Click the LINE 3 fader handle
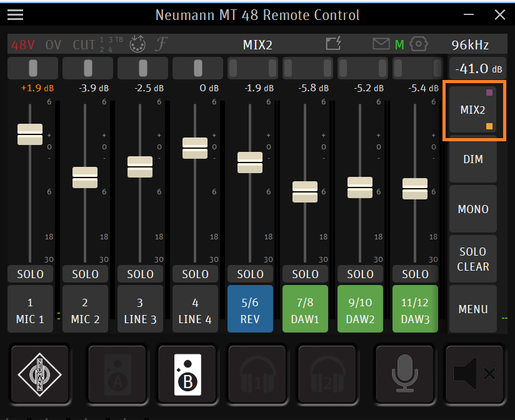Viewport: 515px width, 420px height. click(x=140, y=167)
